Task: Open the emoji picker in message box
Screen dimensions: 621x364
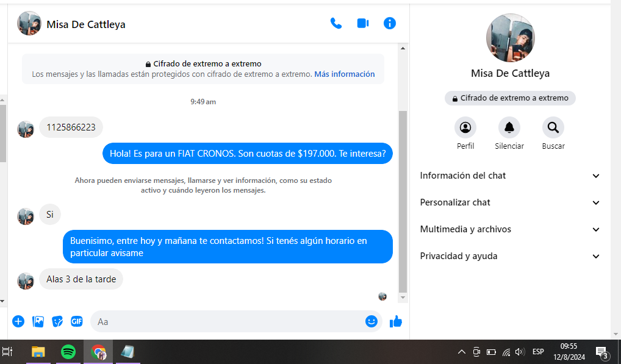Action: (372, 321)
